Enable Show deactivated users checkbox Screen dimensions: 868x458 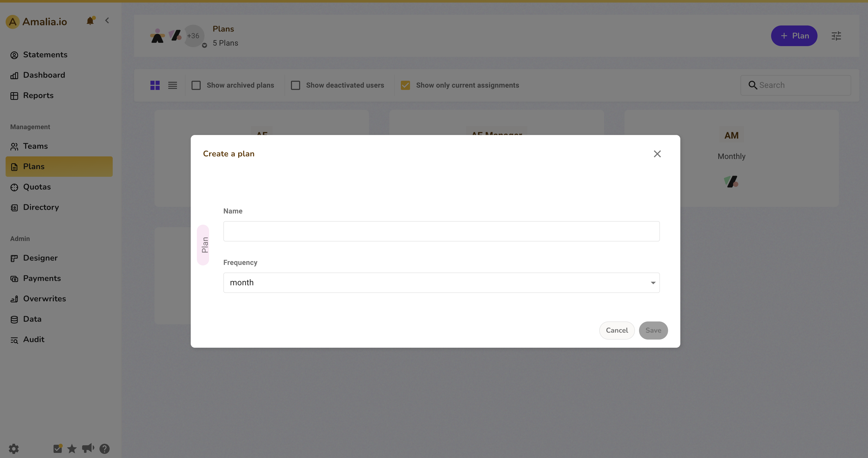(296, 86)
